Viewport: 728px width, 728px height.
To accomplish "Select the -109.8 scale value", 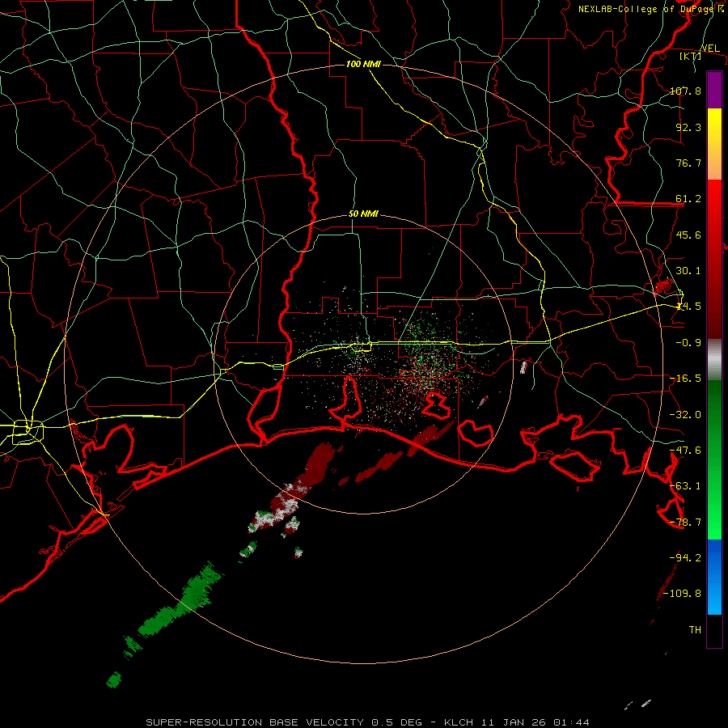I will coord(682,594).
